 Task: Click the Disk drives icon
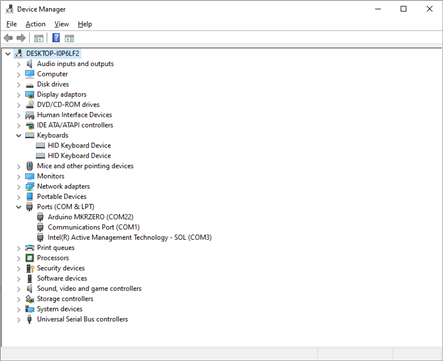30,85
